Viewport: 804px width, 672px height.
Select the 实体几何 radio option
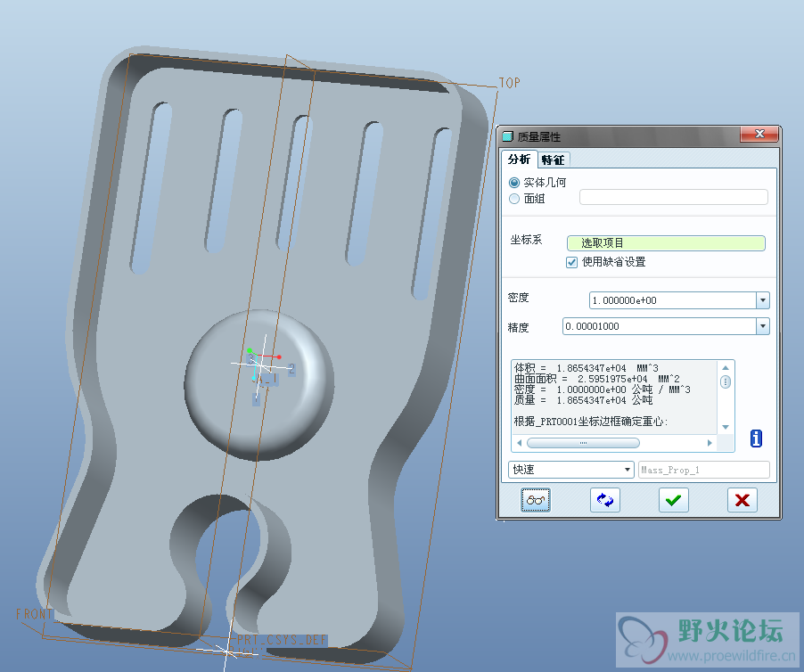click(514, 183)
